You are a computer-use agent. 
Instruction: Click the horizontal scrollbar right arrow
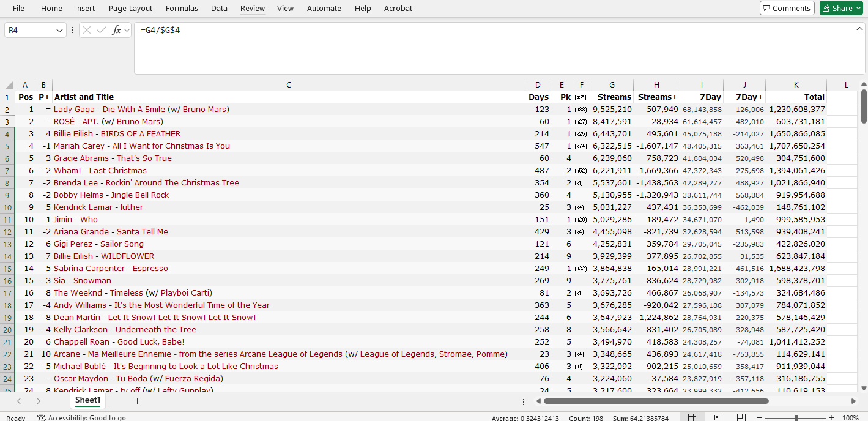(853, 401)
